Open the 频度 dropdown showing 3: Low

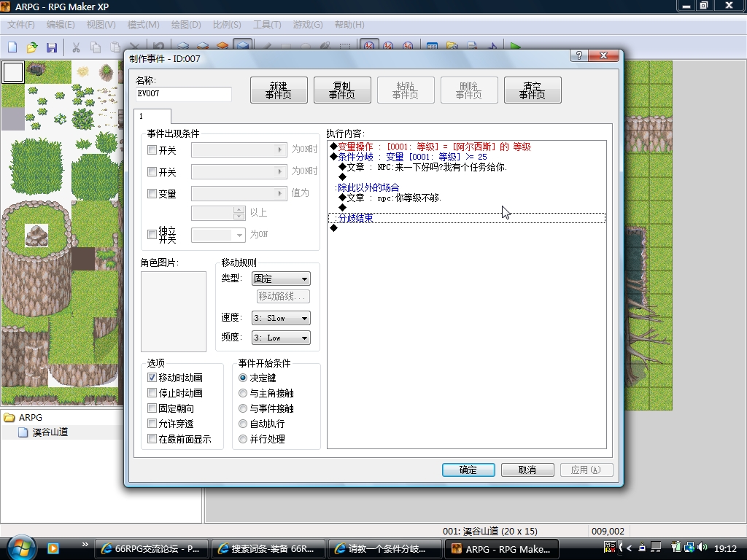(x=281, y=338)
